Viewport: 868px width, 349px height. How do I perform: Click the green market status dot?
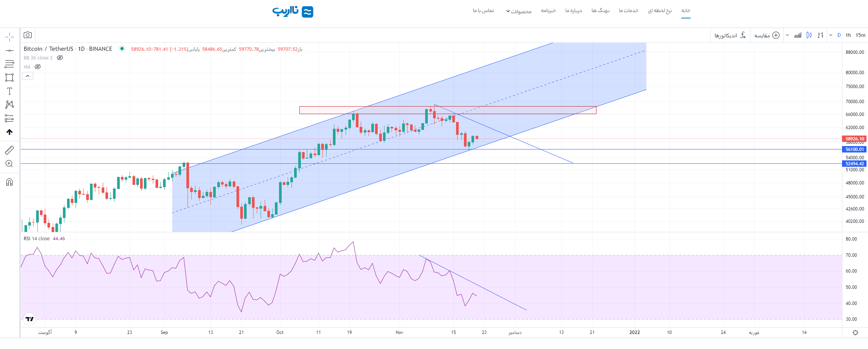tap(122, 49)
